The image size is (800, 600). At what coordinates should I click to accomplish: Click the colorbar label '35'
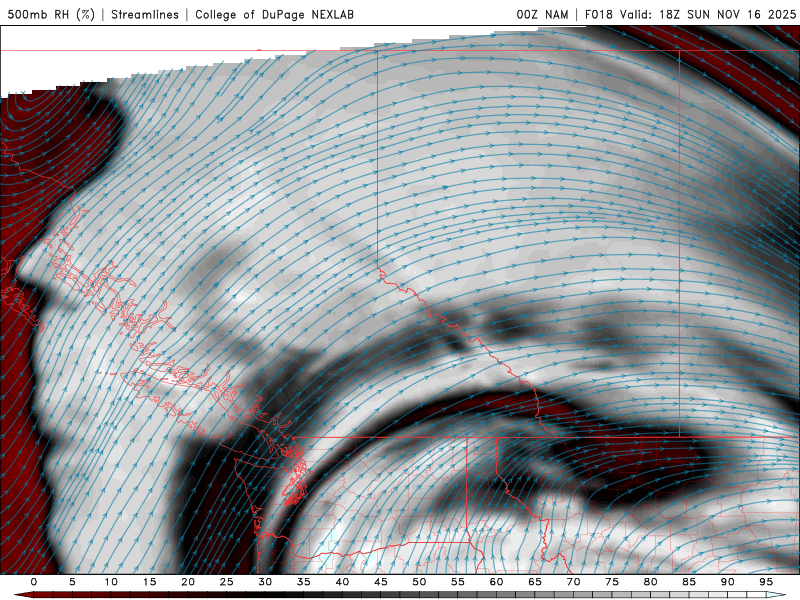coord(303,582)
